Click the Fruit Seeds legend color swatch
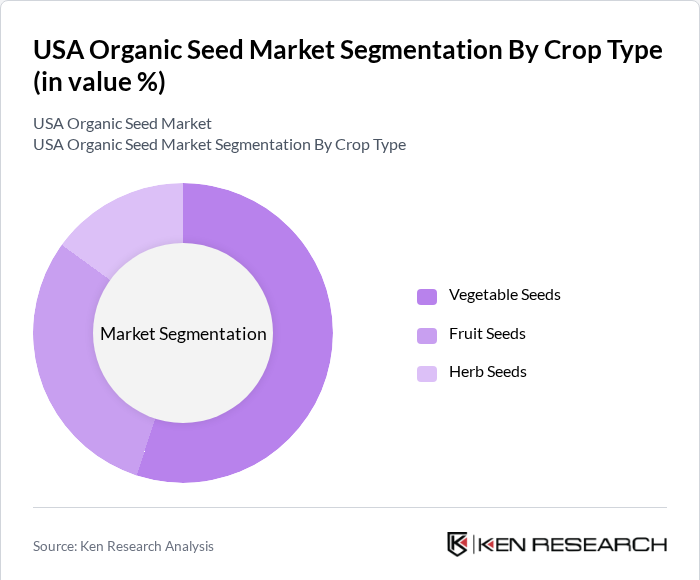 (427, 334)
